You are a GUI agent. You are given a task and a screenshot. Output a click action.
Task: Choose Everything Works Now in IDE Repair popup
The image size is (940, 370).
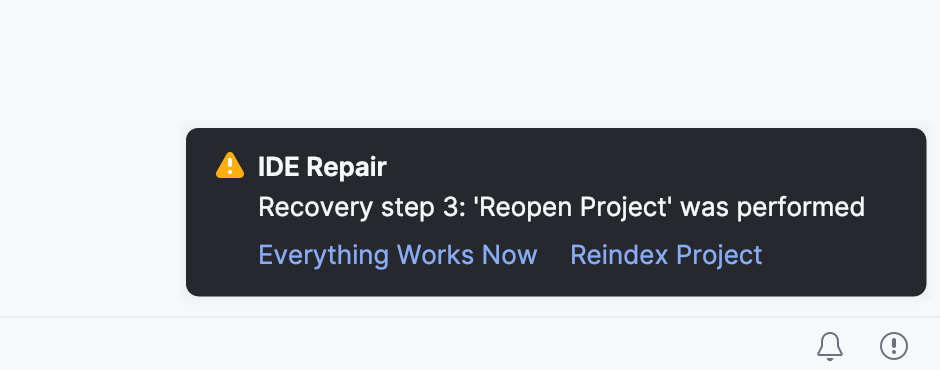pyautogui.click(x=397, y=255)
